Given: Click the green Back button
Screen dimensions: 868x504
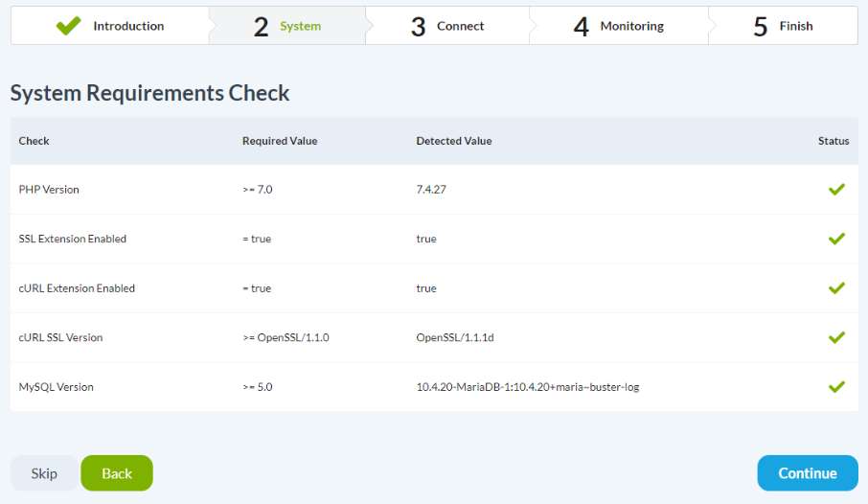Looking at the screenshot, I should (117, 473).
